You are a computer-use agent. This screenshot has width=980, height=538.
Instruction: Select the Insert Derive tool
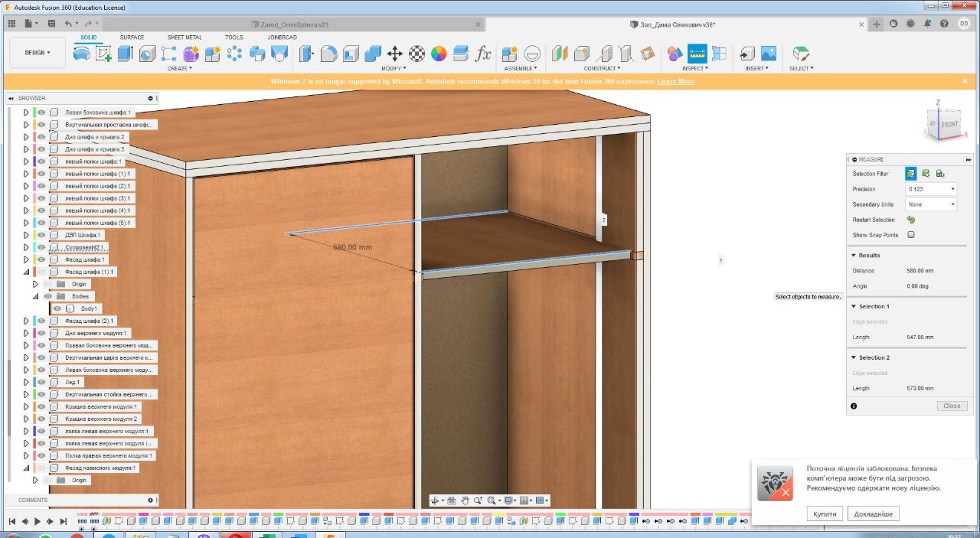(x=746, y=54)
